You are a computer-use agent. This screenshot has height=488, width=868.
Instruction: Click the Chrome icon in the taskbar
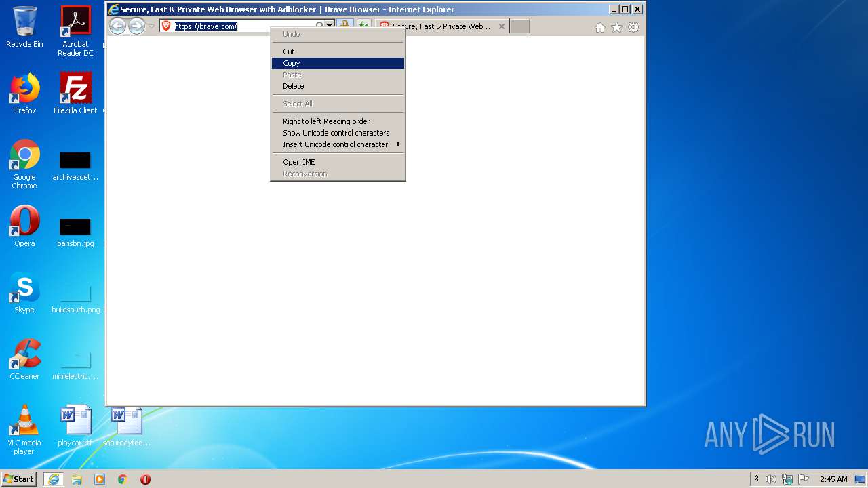click(123, 479)
